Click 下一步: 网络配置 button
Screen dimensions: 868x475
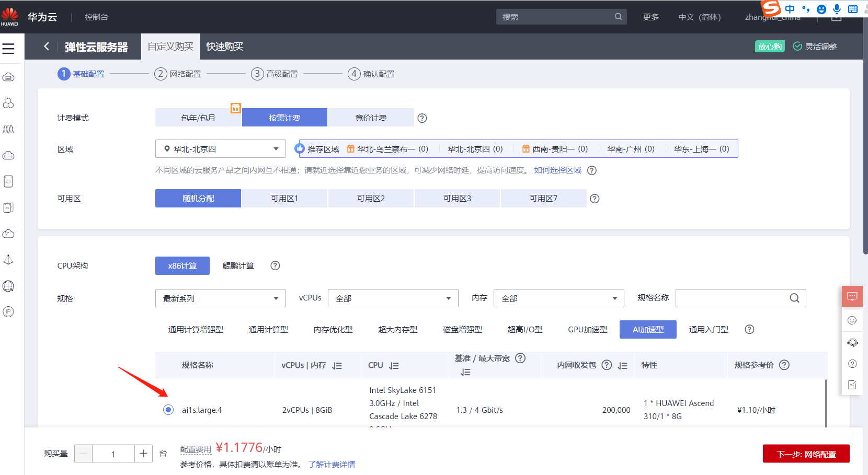(806, 454)
